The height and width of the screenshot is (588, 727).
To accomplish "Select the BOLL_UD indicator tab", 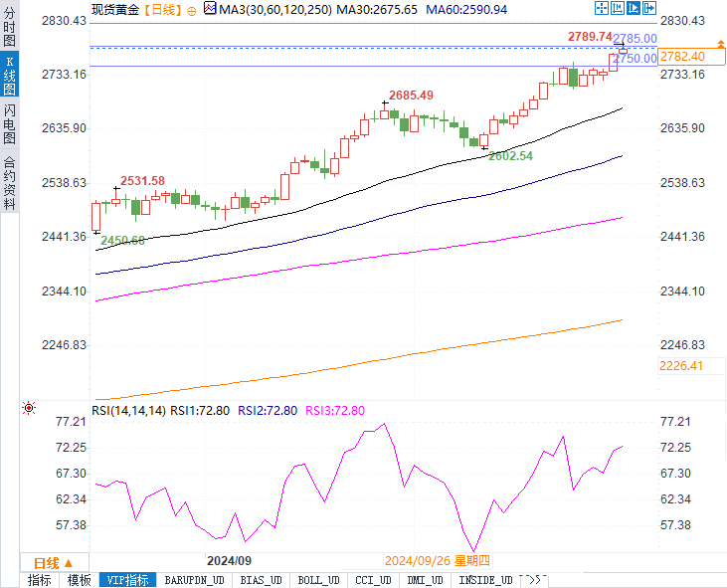I will (318, 580).
